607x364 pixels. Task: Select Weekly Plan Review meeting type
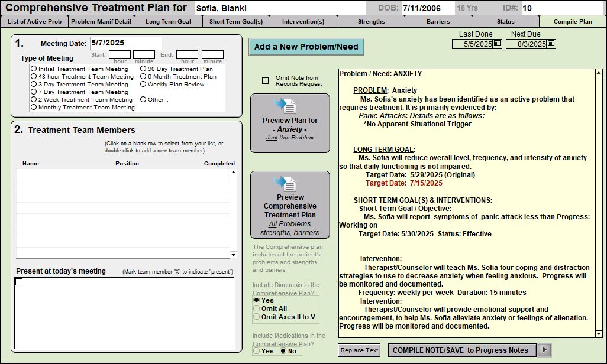143,84
